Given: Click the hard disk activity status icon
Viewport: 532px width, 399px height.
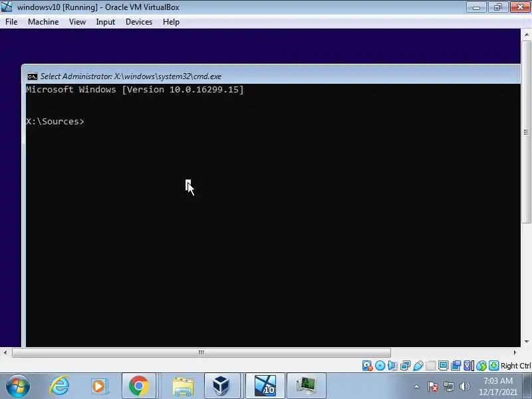Looking at the screenshot, I should tap(367, 365).
